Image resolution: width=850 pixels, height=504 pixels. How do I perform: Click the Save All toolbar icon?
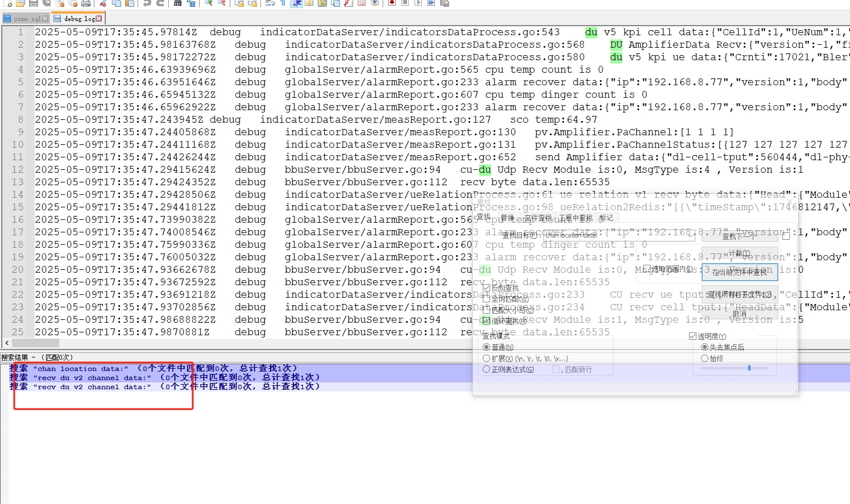46,3
